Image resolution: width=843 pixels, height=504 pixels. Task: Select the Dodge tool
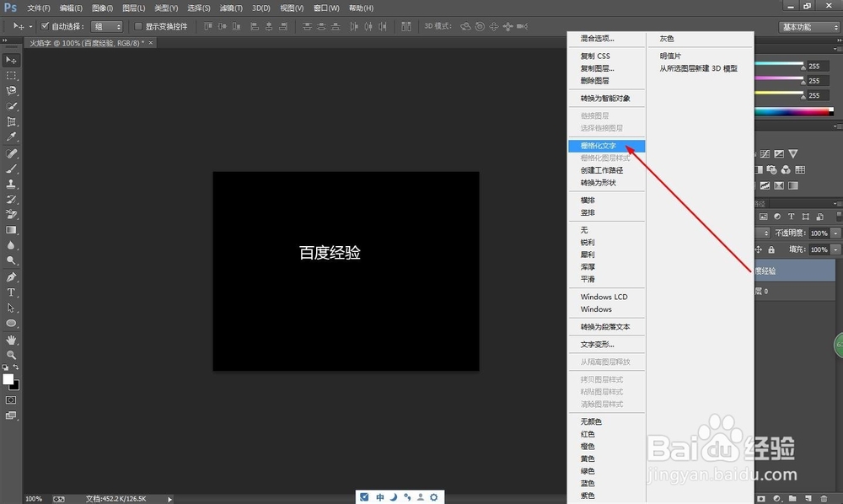coord(11,260)
